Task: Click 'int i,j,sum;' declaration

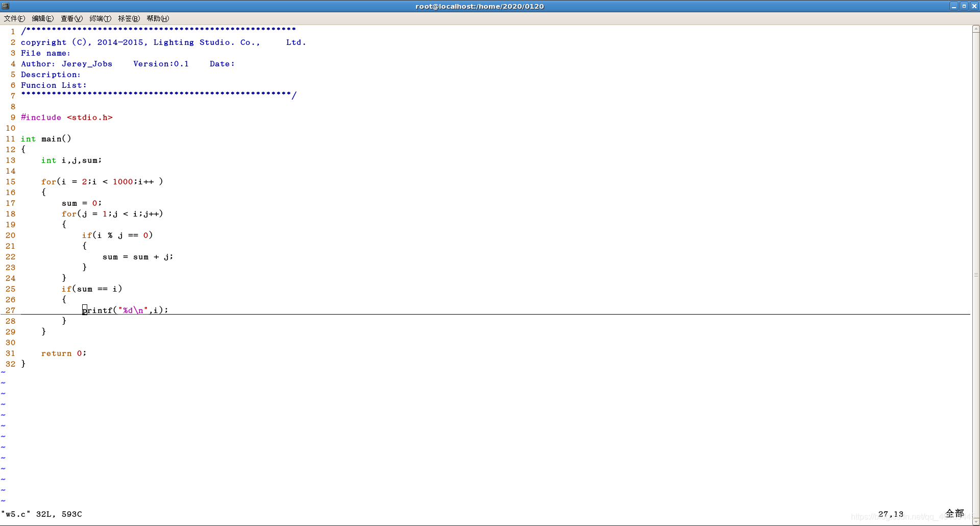Action: pyautogui.click(x=71, y=160)
